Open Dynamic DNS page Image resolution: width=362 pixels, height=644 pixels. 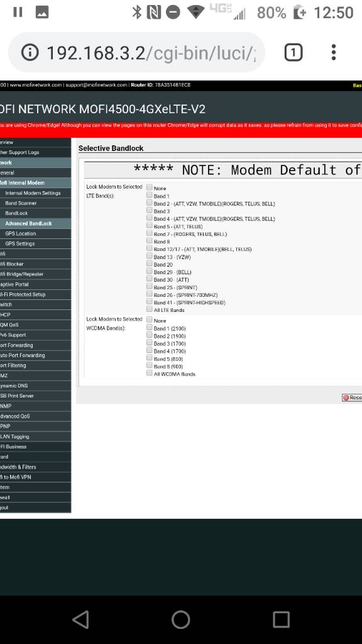35,386
